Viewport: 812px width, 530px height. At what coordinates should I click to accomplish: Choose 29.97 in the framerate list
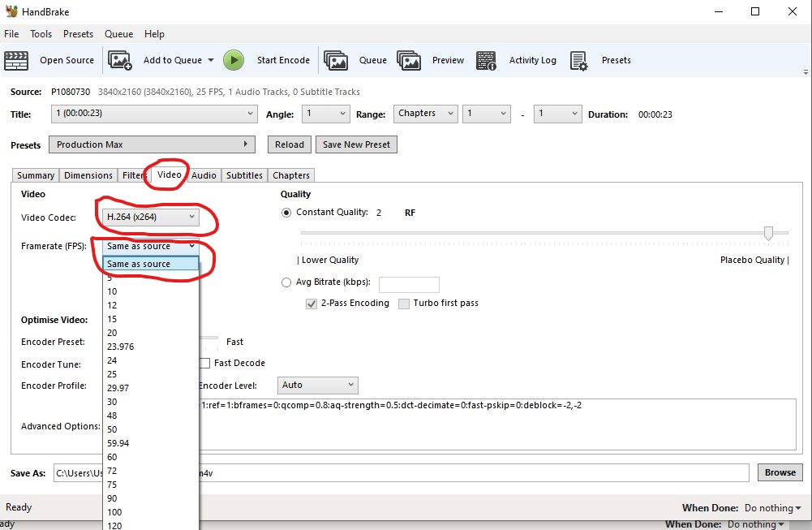[151, 388]
